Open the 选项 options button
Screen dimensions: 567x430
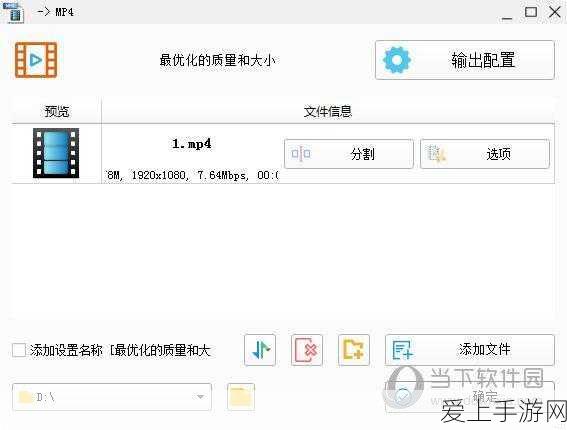[485, 154]
